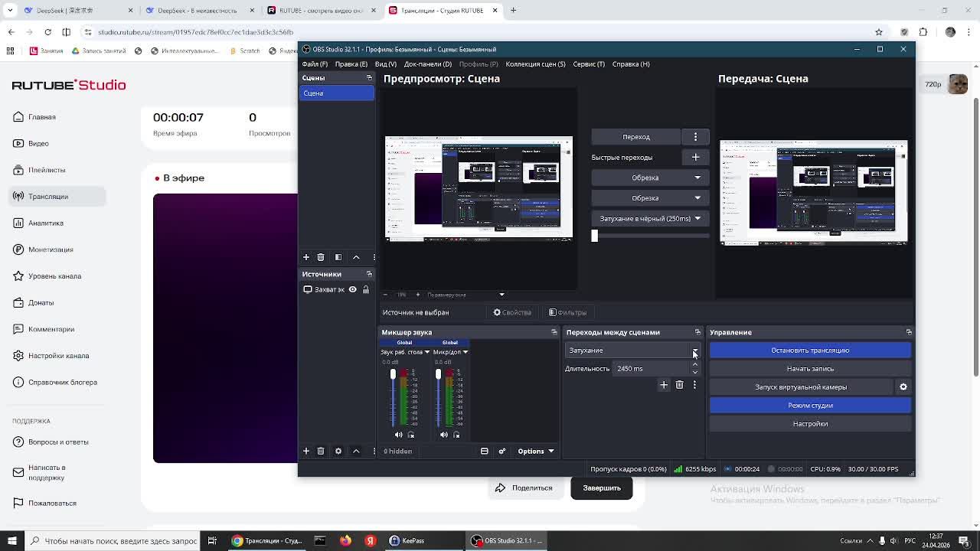Open Firefox from the taskbar
980x551 pixels.
(345, 541)
